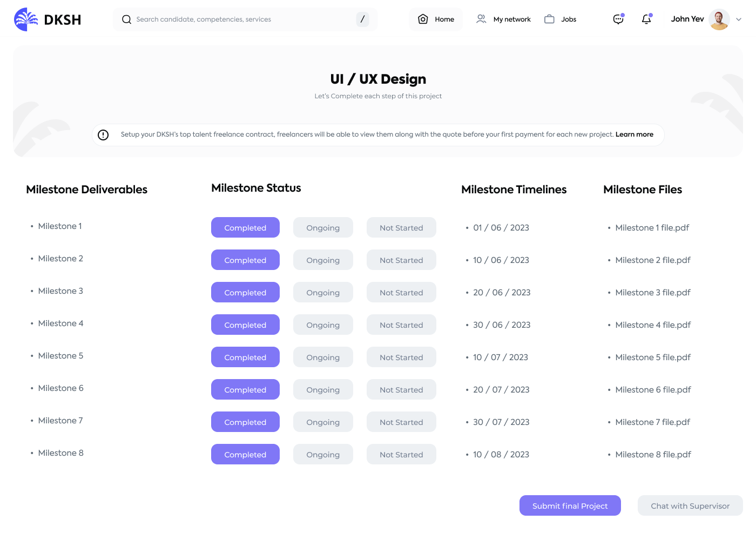The image size is (756, 540).
Task: Set Milestone 5 status to Completed
Action: pyautogui.click(x=245, y=357)
